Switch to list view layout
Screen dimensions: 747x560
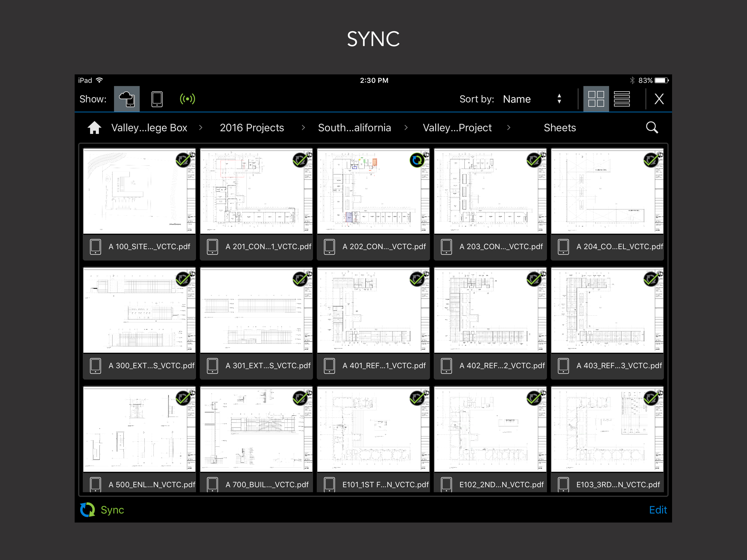click(621, 99)
